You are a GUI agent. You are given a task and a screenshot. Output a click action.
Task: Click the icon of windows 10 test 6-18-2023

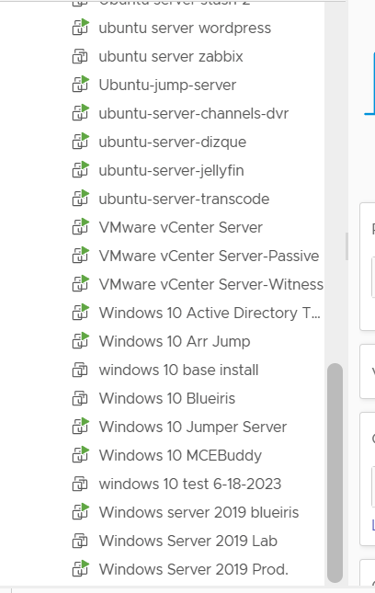(80, 484)
